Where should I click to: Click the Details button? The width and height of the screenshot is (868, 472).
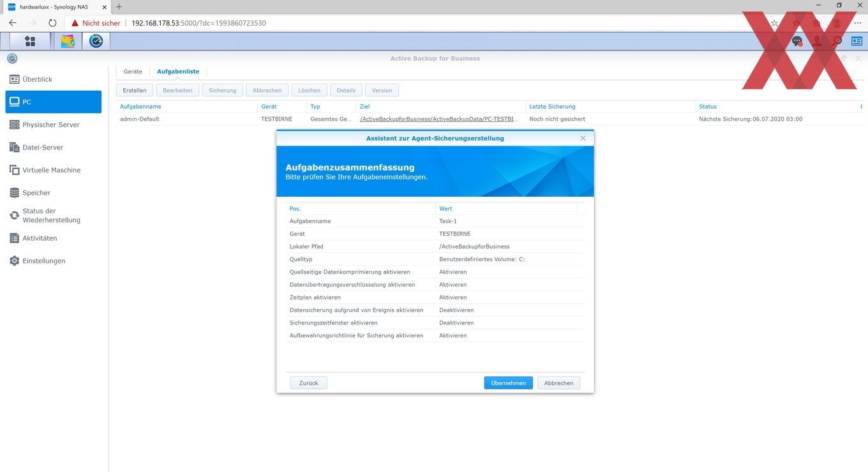[x=346, y=90]
